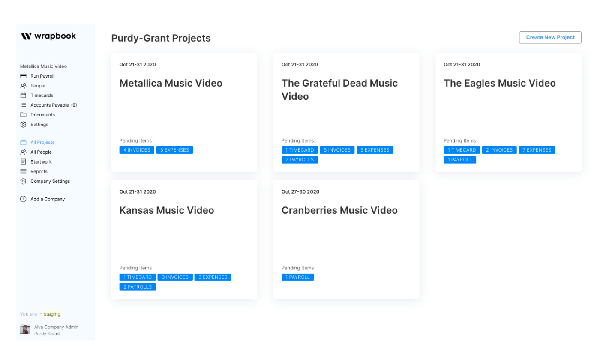The image size is (612, 364).
Task: Click the Oct 27-30 2020 date on Cranberries card
Action: coord(300,192)
